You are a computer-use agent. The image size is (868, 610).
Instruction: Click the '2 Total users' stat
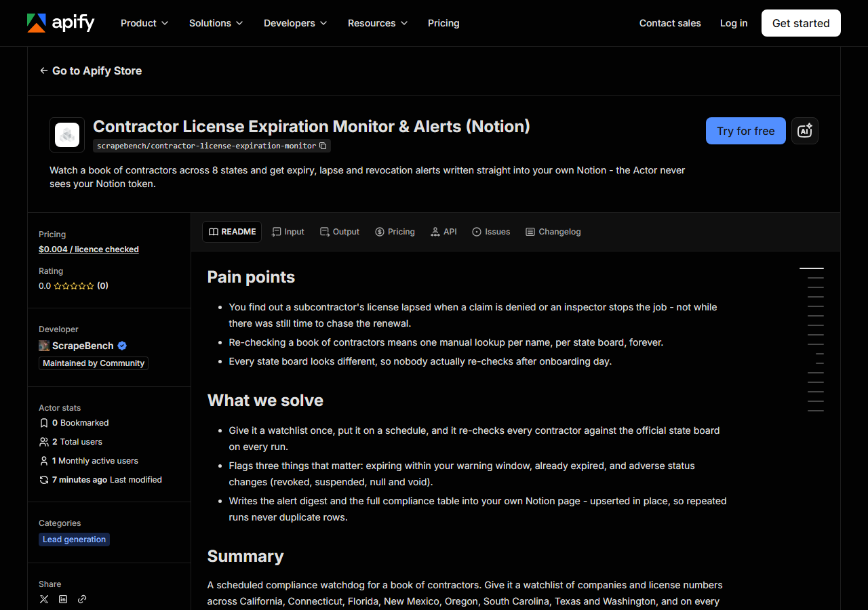coord(77,442)
